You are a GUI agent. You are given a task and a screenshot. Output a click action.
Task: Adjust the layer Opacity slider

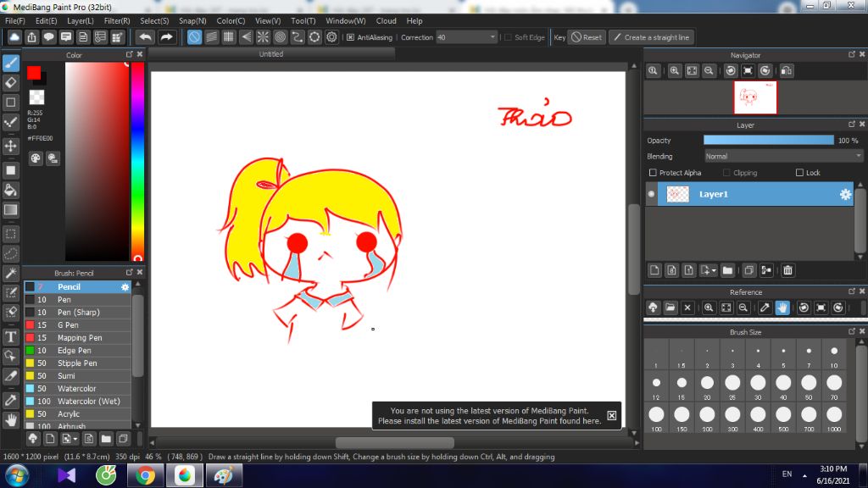tap(768, 141)
